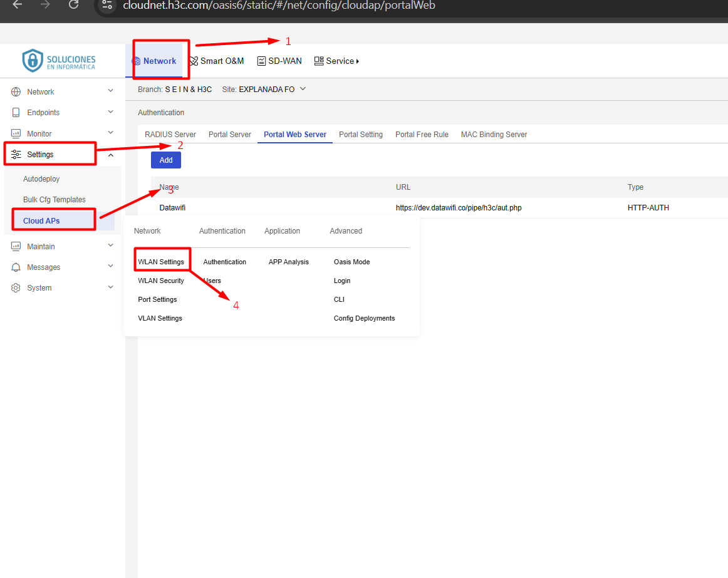728x578 pixels.
Task: Open the Authentication item under Authentication column
Action: coord(225,262)
